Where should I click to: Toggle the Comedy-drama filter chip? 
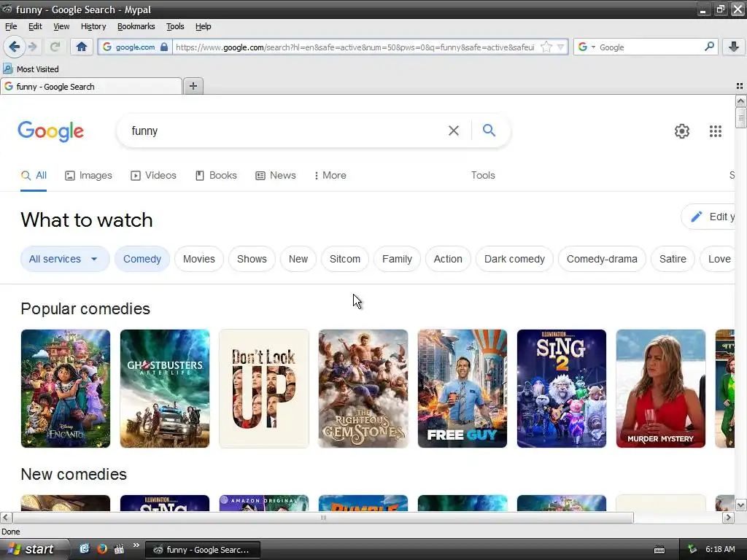pyautogui.click(x=602, y=259)
